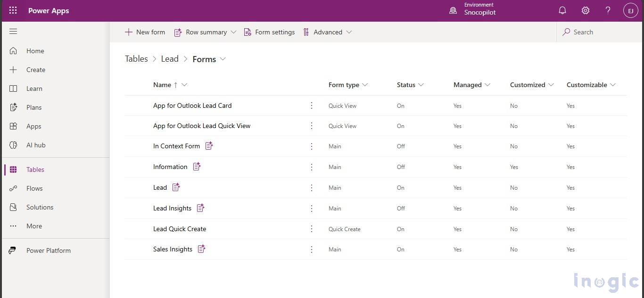Open the Sales Insights form
644x298 pixels.
click(173, 249)
